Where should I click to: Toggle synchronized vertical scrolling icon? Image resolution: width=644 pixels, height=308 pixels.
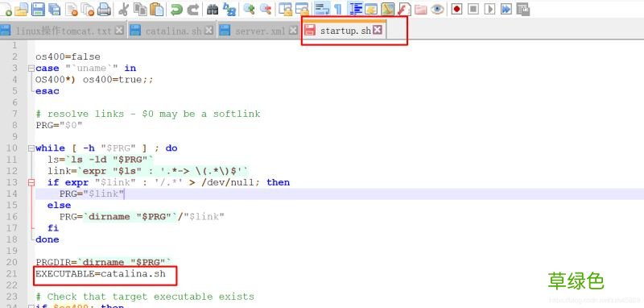(286, 9)
